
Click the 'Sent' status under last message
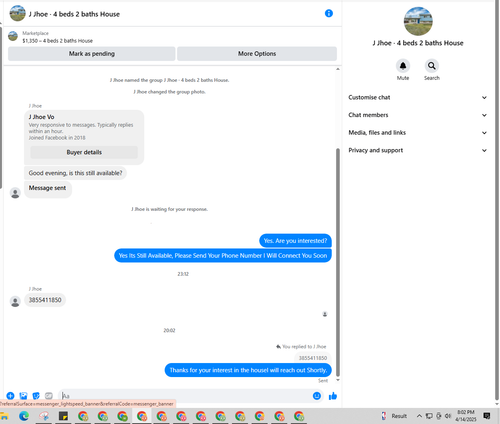(323, 381)
